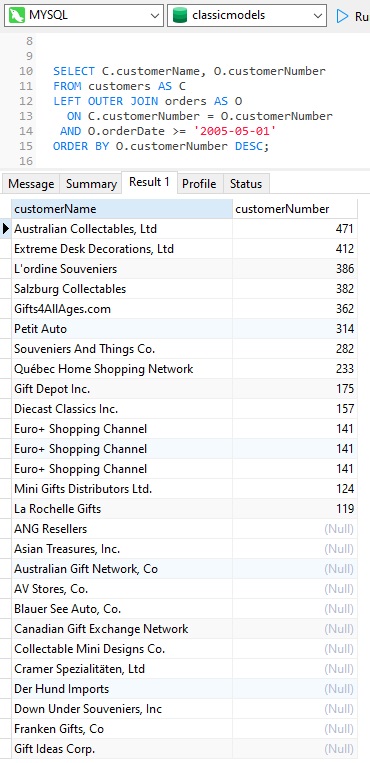
Task: Select Collectable Mini Designs Co. cell
Action: pos(122,649)
